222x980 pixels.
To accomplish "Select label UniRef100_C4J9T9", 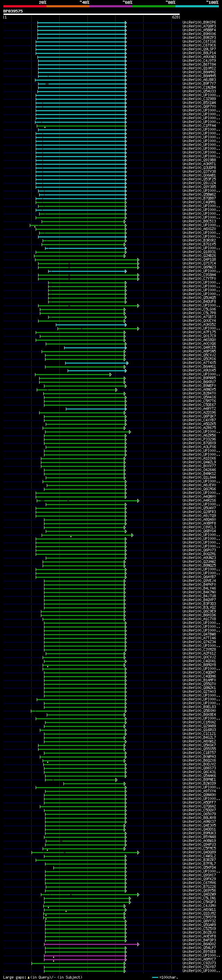I will [199, 60].
